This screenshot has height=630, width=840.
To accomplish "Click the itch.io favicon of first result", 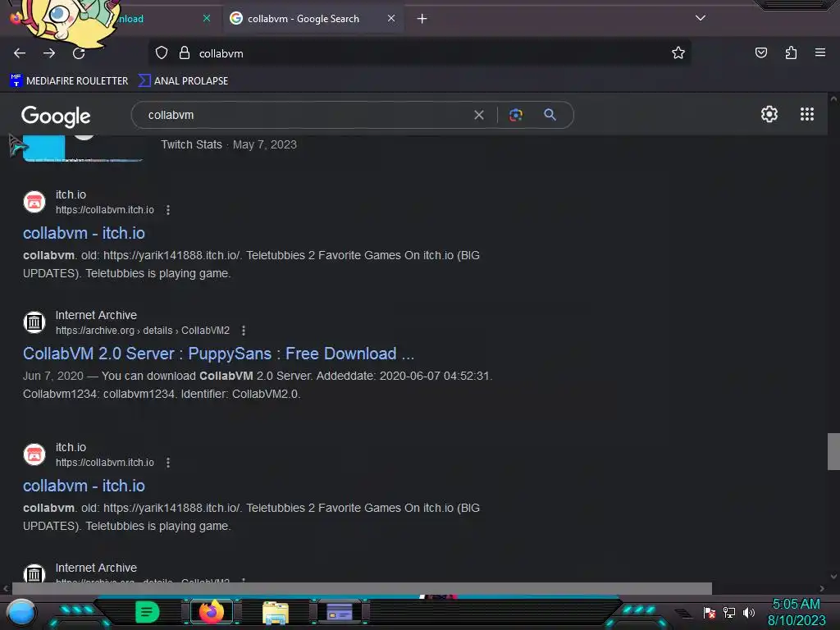I will pos(34,202).
